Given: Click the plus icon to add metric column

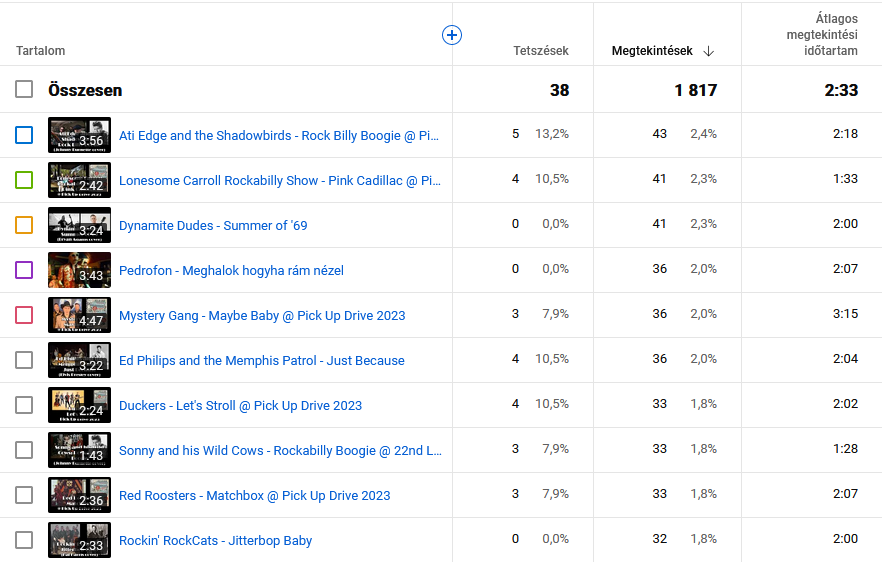Looking at the screenshot, I should 452,35.
